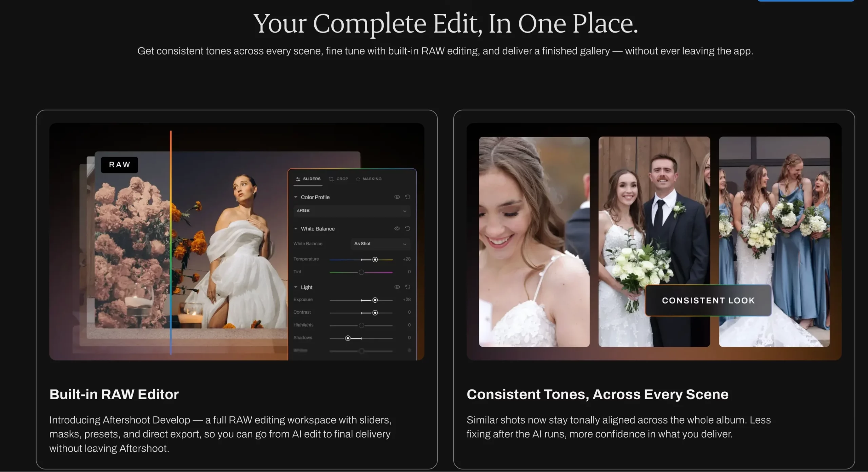
Task: Click the Consistent Tones, Across Every Scene heading
Action: tap(597, 394)
